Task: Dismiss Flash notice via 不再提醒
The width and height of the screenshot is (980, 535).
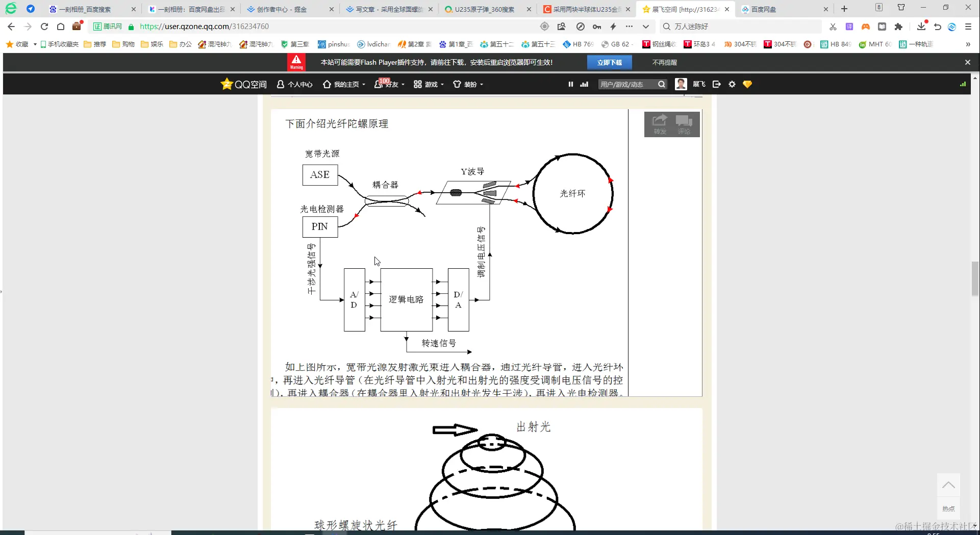Action: (x=664, y=62)
